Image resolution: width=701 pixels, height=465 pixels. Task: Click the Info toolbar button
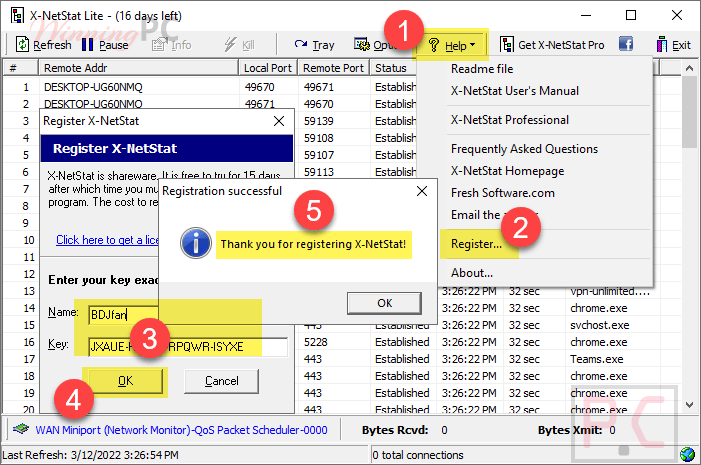pyautogui.click(x=172, y=45)
